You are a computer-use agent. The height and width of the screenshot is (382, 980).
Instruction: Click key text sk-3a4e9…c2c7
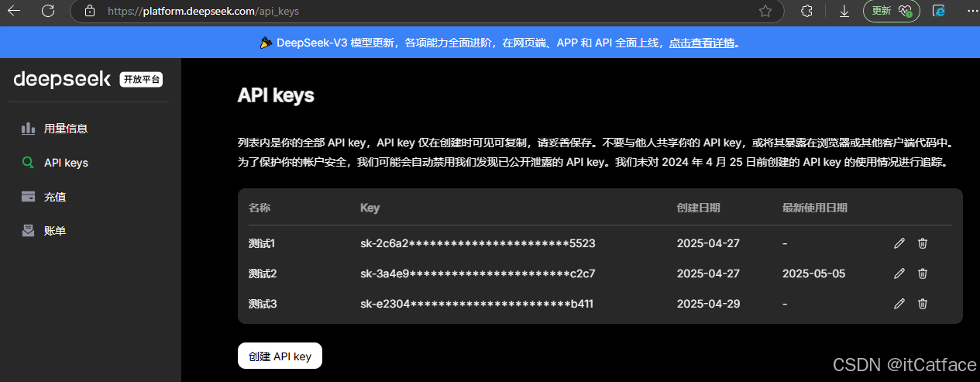(x=478, y=274)
